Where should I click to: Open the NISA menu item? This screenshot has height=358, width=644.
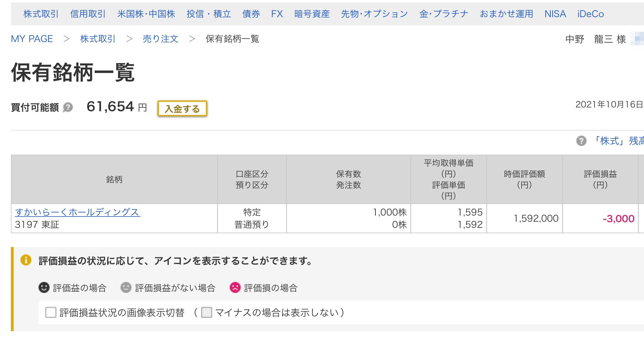tap(555, 14)
